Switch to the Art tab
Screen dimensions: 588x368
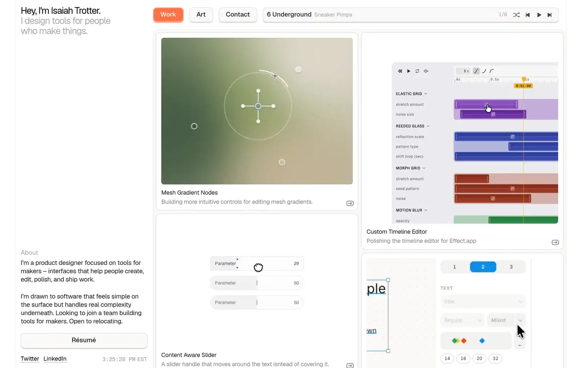[201, 15]
